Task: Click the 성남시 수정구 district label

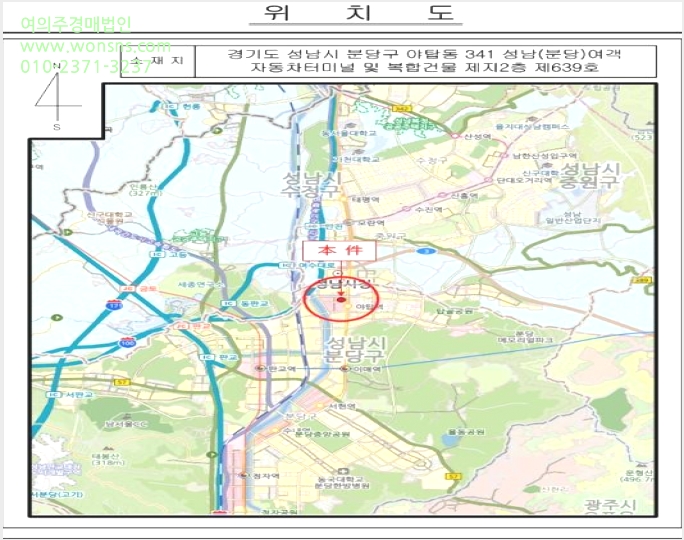Action: [311, 185]
